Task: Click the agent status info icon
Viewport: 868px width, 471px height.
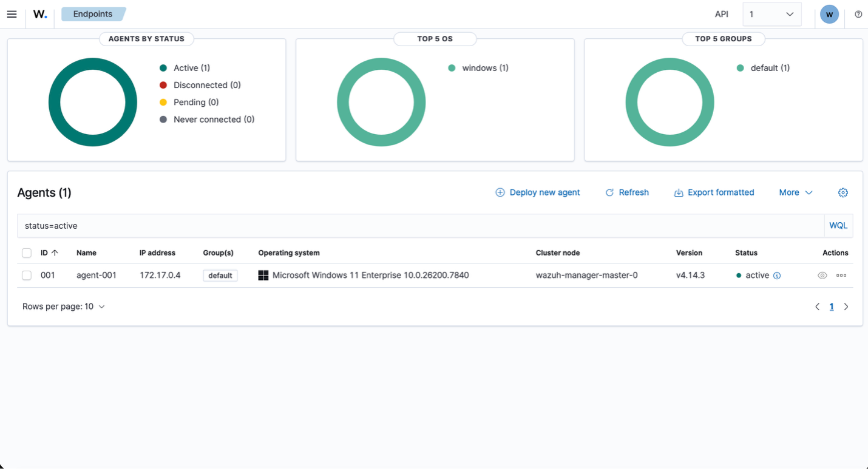Action: click(x=777, y=276)
